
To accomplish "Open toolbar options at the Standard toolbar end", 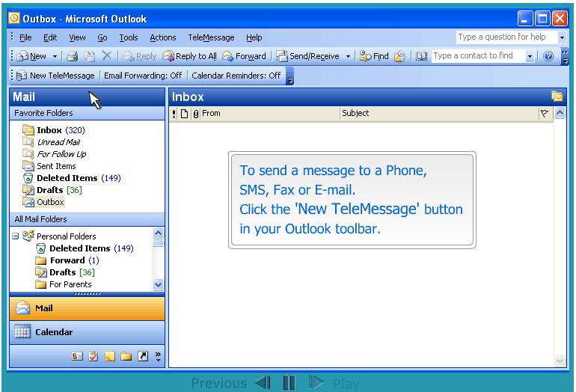I will pos(565,57).
